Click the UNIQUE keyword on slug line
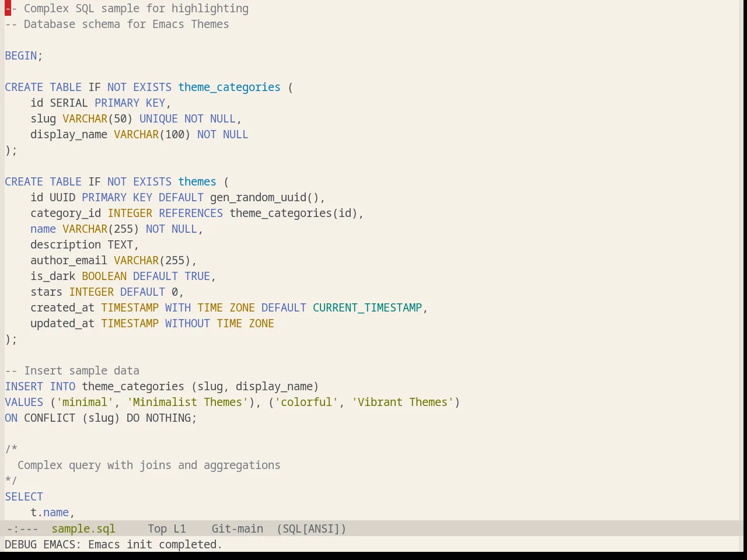This screenshot has width=747, height=560. [159, 119]
